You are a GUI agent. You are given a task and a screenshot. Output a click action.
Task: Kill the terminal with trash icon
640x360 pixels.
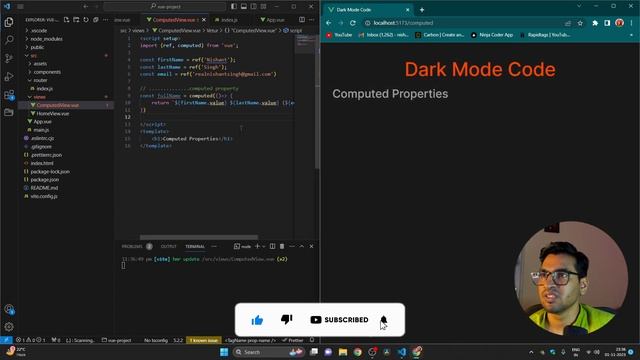282,247
